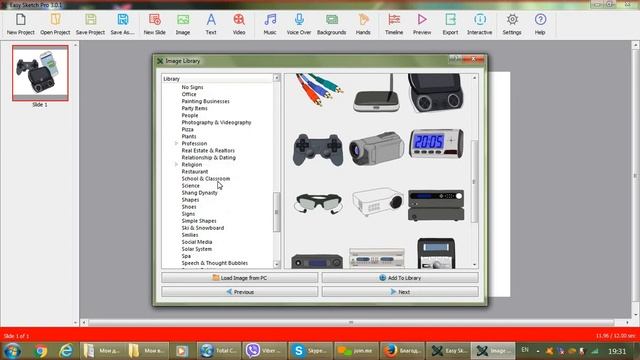
Task: Choose Save As in the toolbar
Action: (122, 24)
